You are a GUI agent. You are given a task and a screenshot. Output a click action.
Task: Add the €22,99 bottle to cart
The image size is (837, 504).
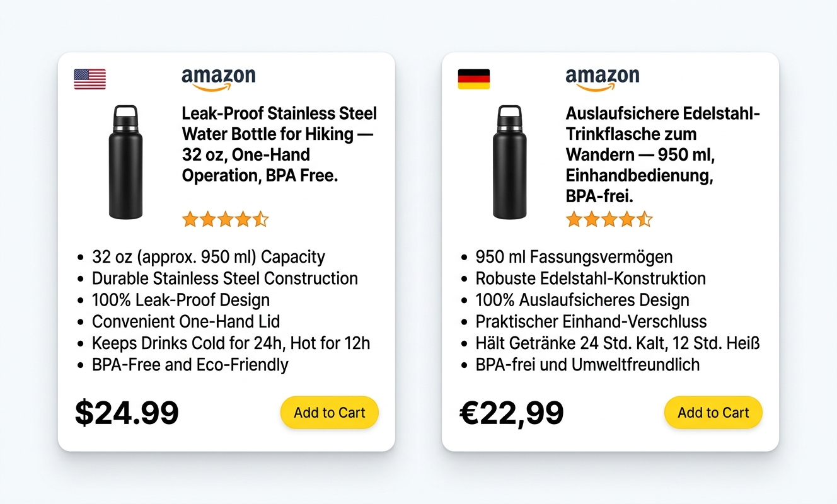[713, 412]
